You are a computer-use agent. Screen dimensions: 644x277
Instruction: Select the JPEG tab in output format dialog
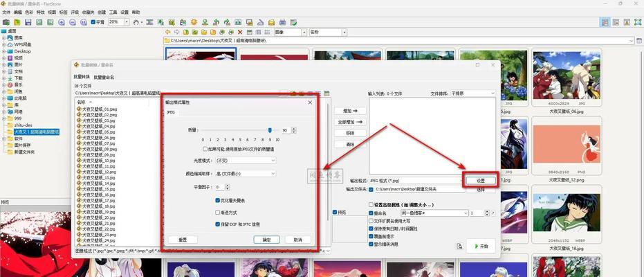170,112
